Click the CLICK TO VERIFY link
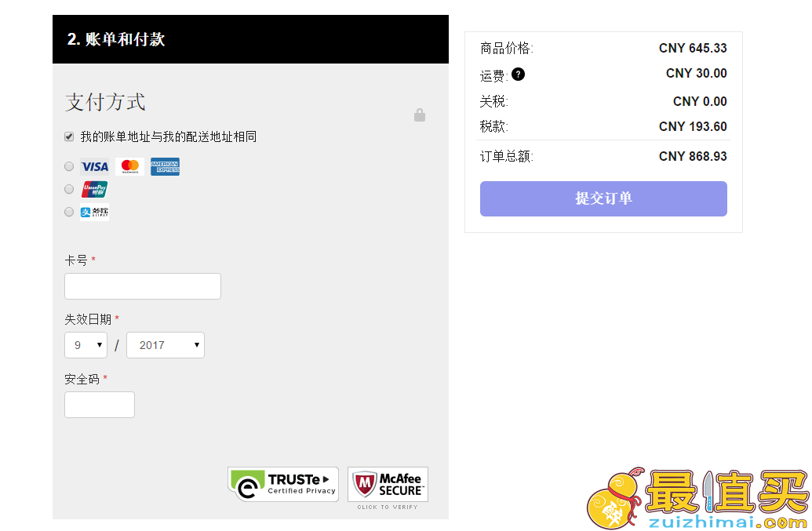This screenshot has width=812, height=531. pos(388,507)
